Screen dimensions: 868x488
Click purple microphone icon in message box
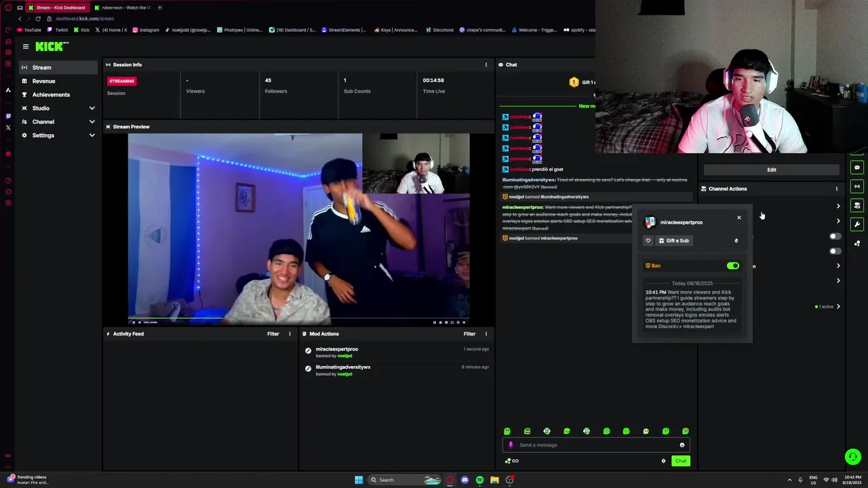pos(511,445)
